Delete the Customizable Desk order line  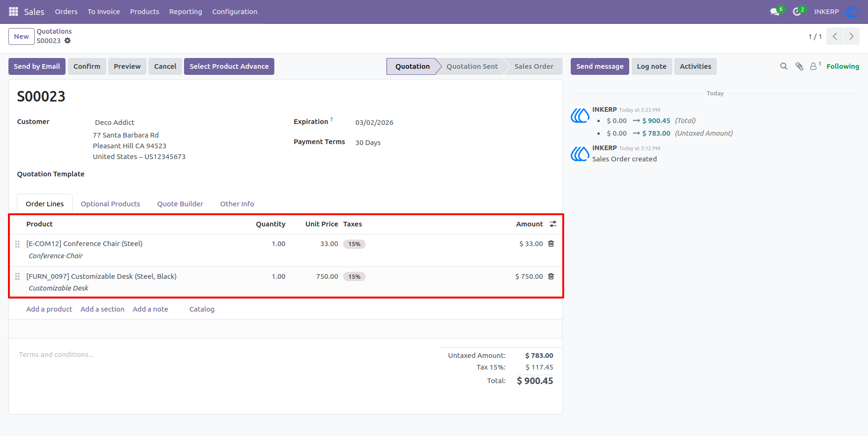[551, 276]
